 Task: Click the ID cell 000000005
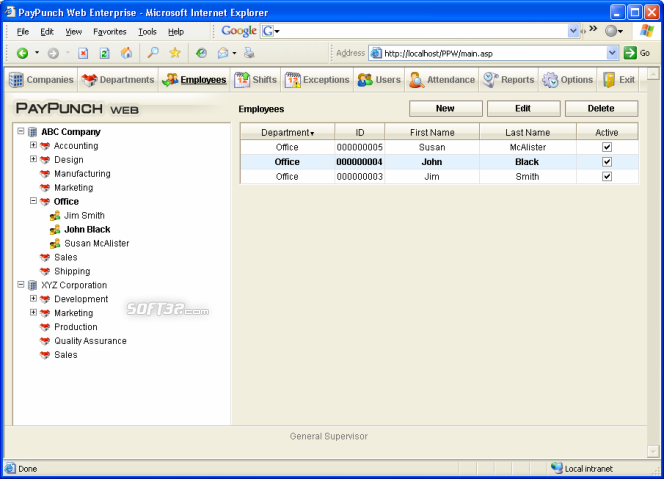pos(360,147)
